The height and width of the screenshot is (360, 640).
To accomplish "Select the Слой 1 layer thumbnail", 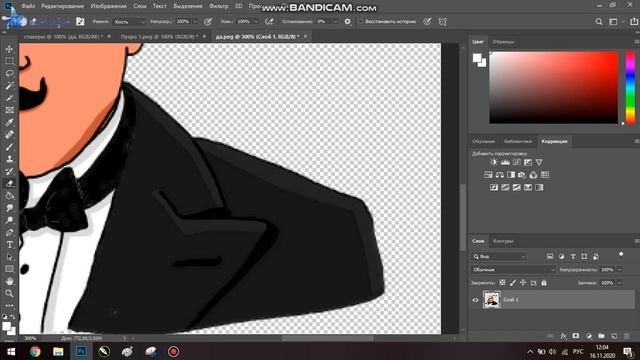I will [491, 300].
